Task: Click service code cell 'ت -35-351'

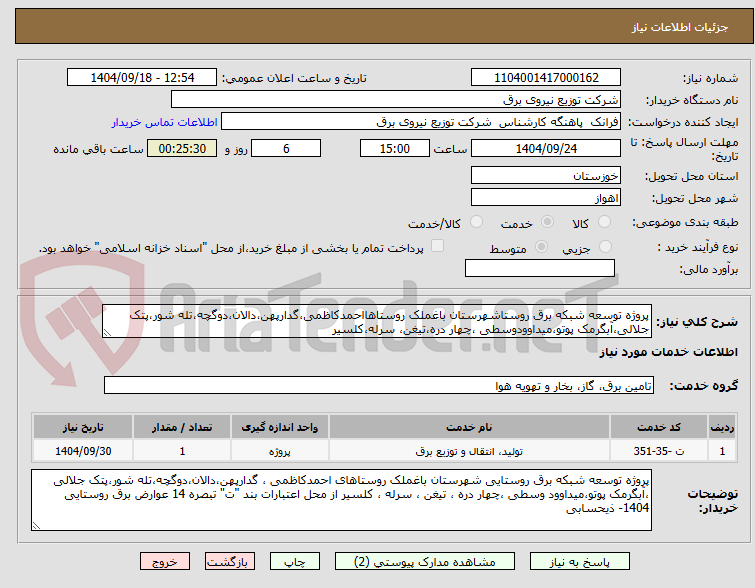Action: (659, 451)
